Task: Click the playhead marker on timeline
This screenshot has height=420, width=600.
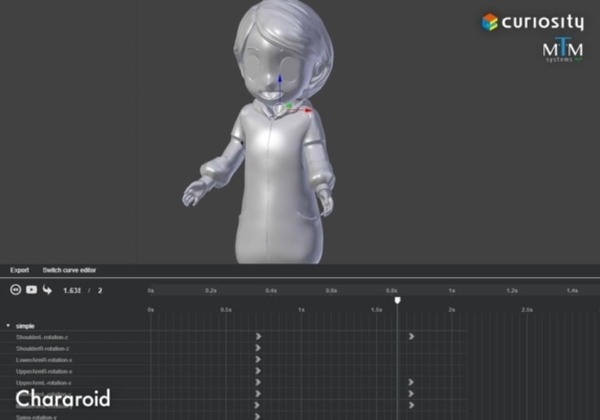Action: point(397,299)
